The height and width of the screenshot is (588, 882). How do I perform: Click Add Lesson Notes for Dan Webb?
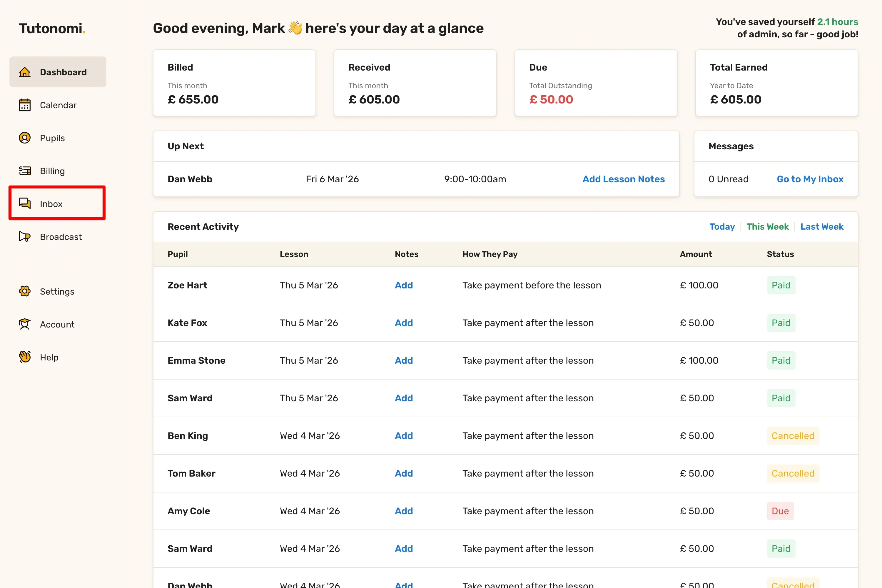[623, 179]
